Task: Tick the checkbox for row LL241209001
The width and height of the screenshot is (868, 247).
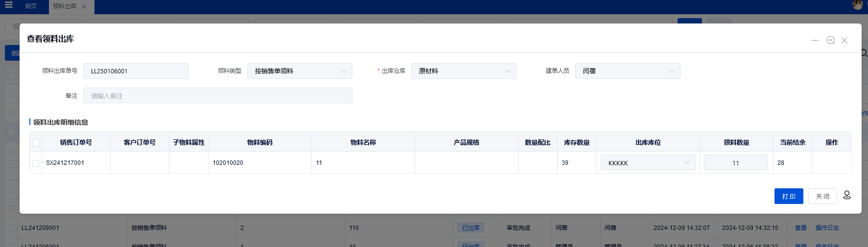Action: pos(11,228)
